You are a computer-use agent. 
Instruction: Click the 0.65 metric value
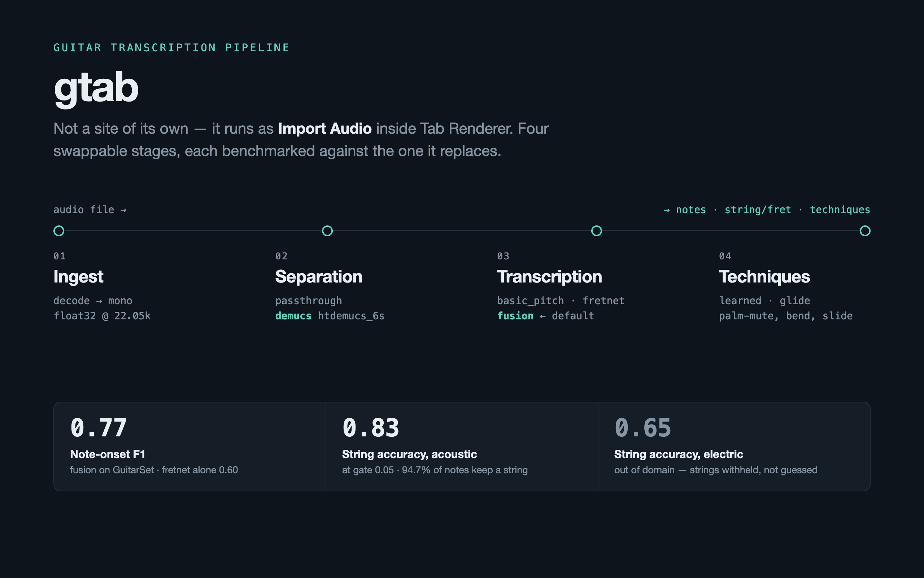click(642, 427)
